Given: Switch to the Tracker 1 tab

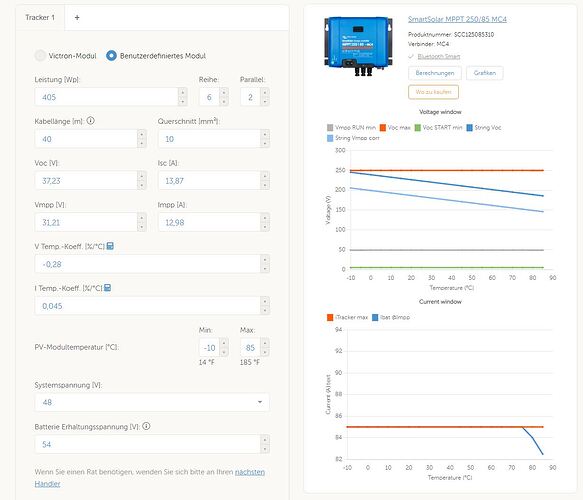Looking at the screenshot, I should 40,17.
